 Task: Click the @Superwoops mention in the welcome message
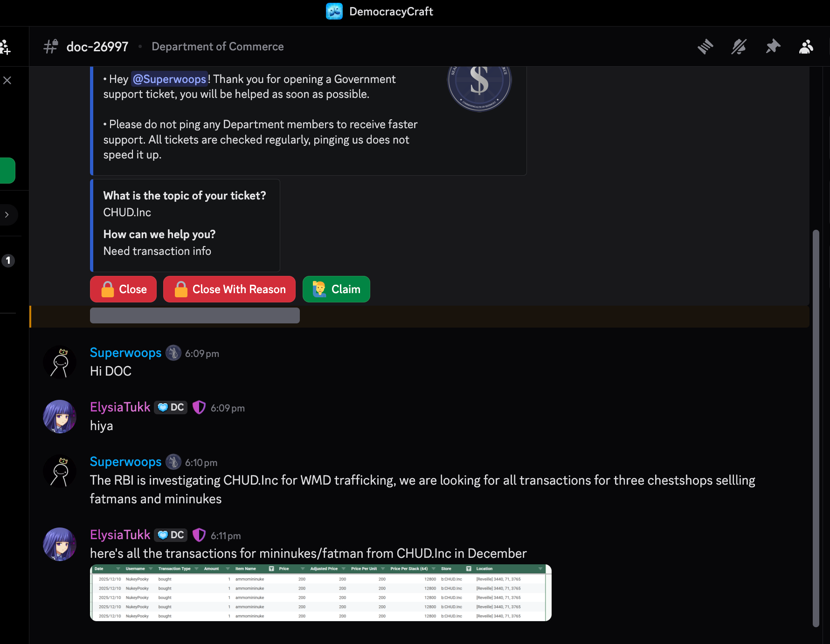(x=170, y=79)
